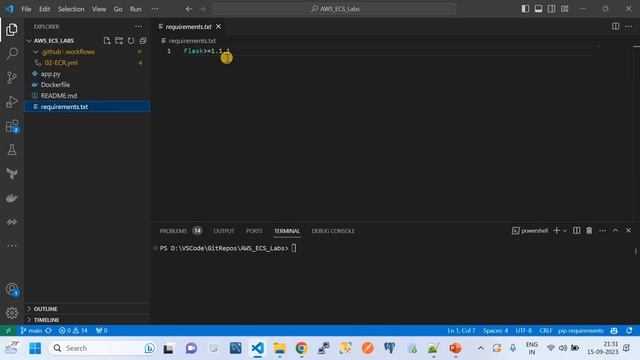Screen dimensions: 640x360
Task: Change end of line sequence CRLF
Action: pos(546,331)
